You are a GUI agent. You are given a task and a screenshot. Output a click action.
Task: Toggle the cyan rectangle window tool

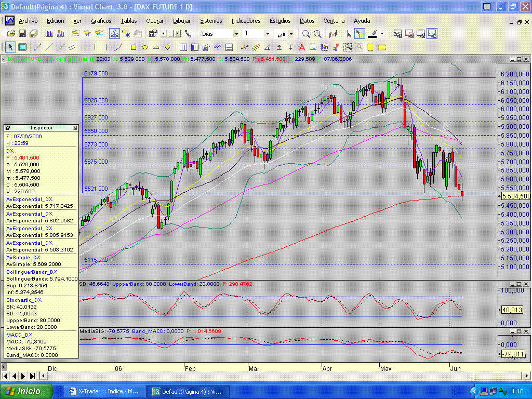(x=22, y=47)
